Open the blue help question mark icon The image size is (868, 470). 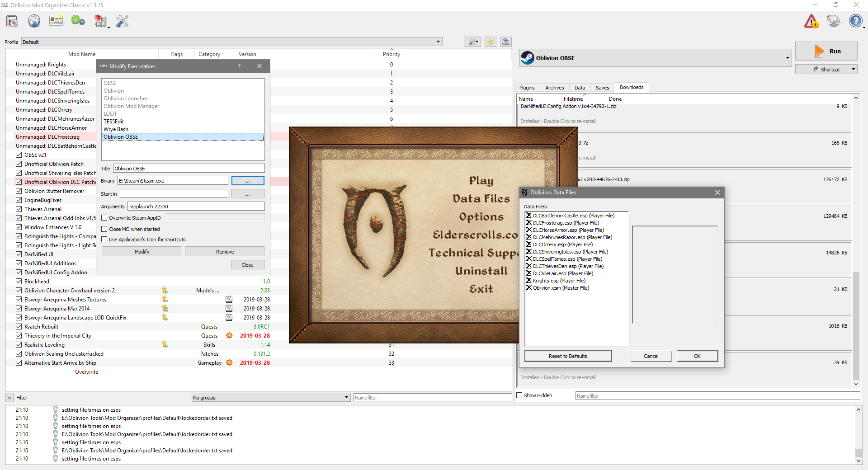click(855, 21)
